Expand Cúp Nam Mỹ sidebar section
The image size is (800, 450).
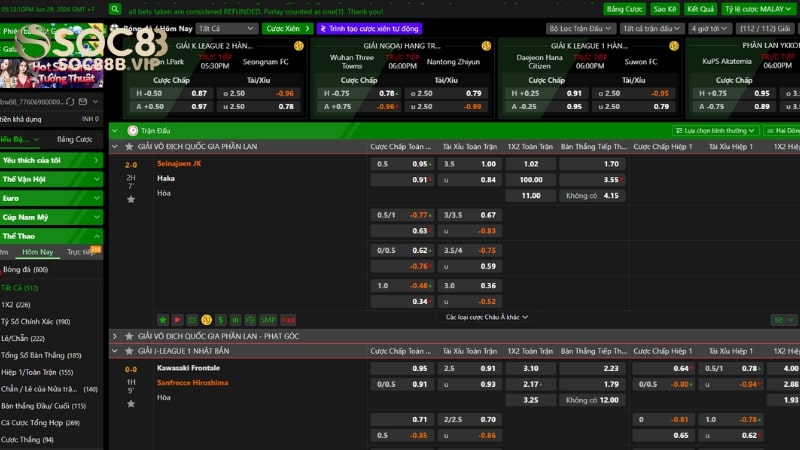click(x=52, y=217)
